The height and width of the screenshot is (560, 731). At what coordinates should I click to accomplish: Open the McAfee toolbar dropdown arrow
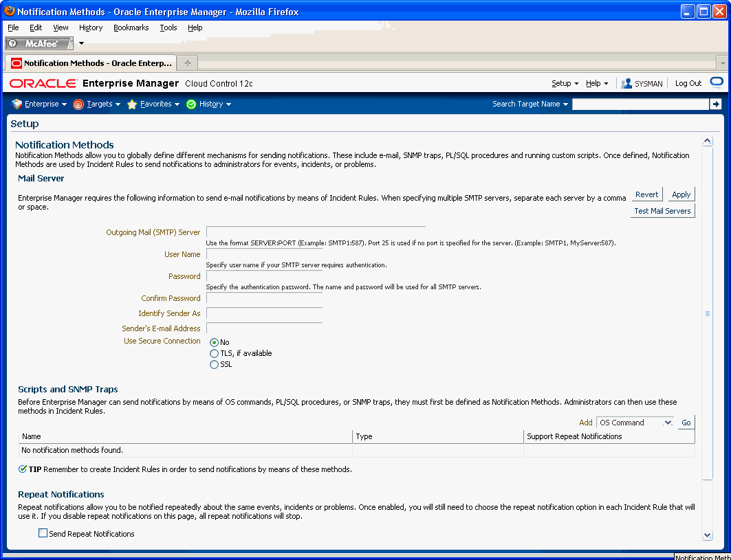tap(81, 43)
